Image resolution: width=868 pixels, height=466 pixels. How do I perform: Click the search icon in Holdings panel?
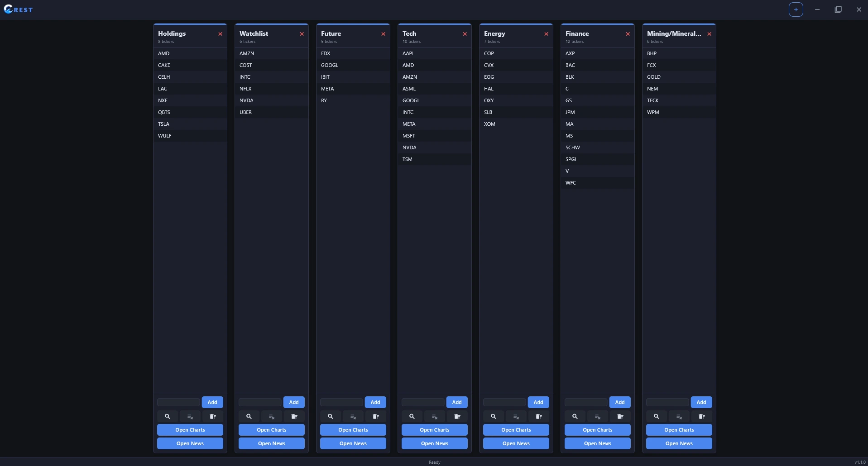(168, 416)
